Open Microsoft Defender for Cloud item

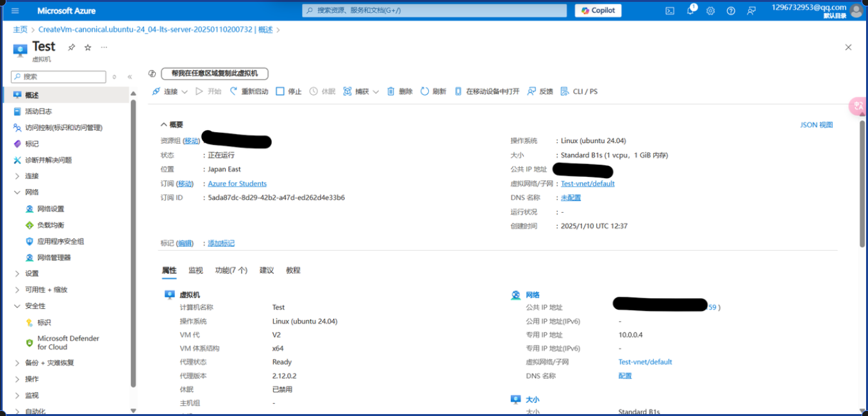click(x=68, y=343)
